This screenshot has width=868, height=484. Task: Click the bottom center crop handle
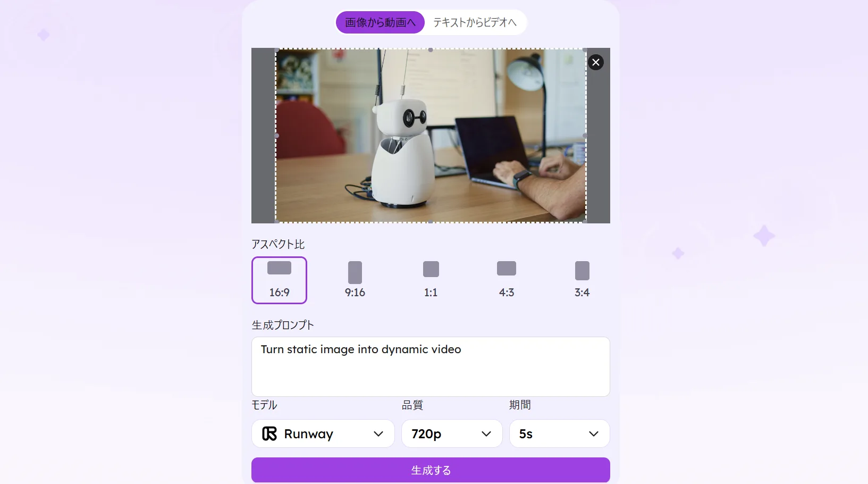[x=431, y=221]
